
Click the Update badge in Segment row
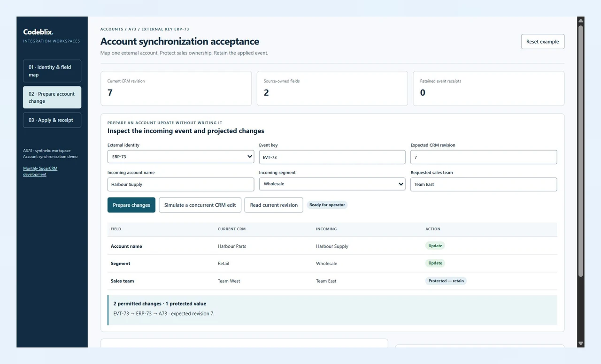435,263
